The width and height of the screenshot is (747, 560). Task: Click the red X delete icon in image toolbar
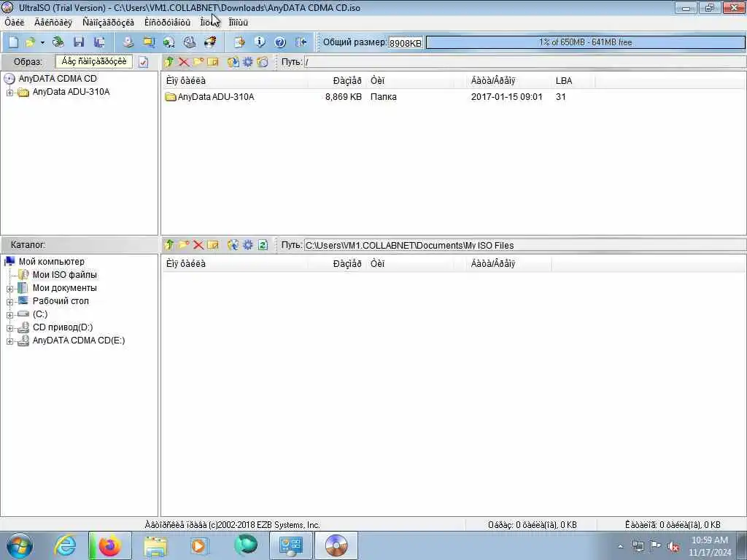(183, 62)
